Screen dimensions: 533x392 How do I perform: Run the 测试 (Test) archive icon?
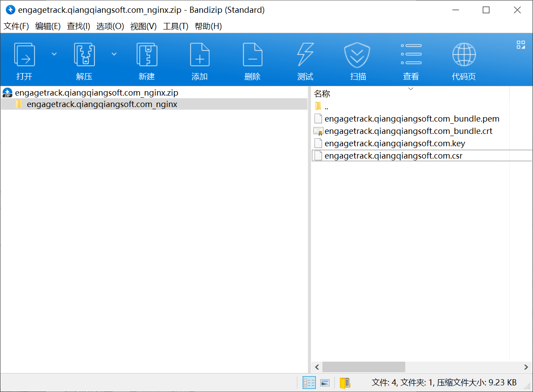305,55
